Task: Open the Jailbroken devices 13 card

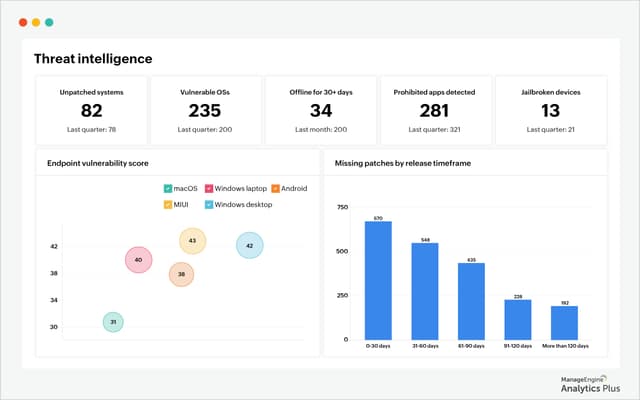Action: (x=551, y=110)
